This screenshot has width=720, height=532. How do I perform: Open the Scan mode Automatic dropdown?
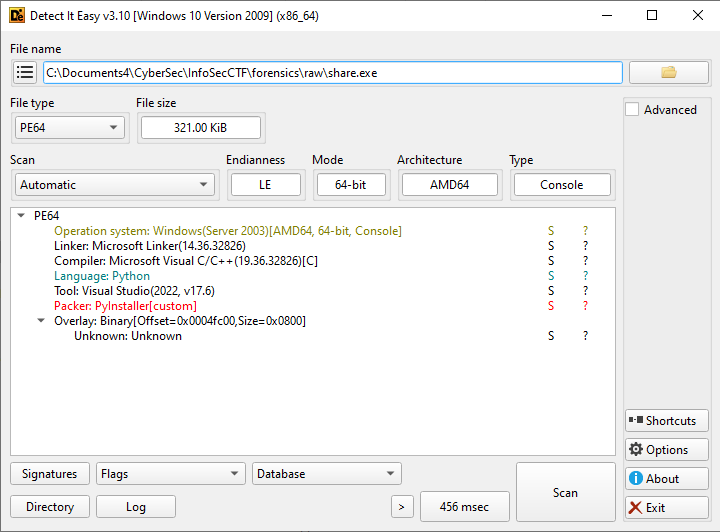[x=115, y=185]
